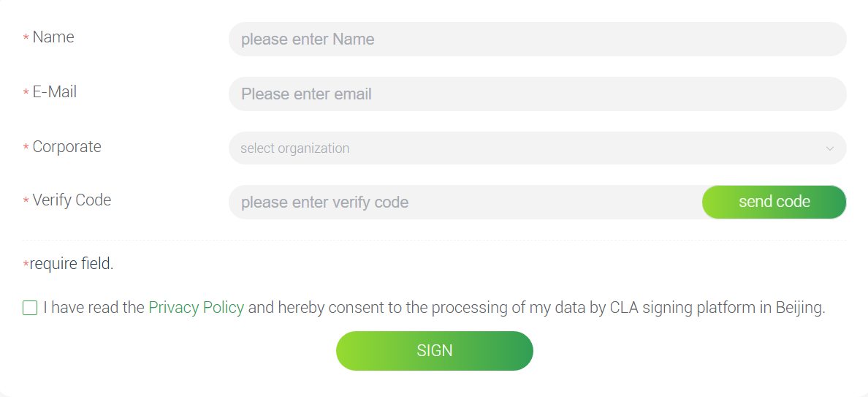Click the verify code input field
The width and height of the screenshot is (868, 397).
[465, 203]
